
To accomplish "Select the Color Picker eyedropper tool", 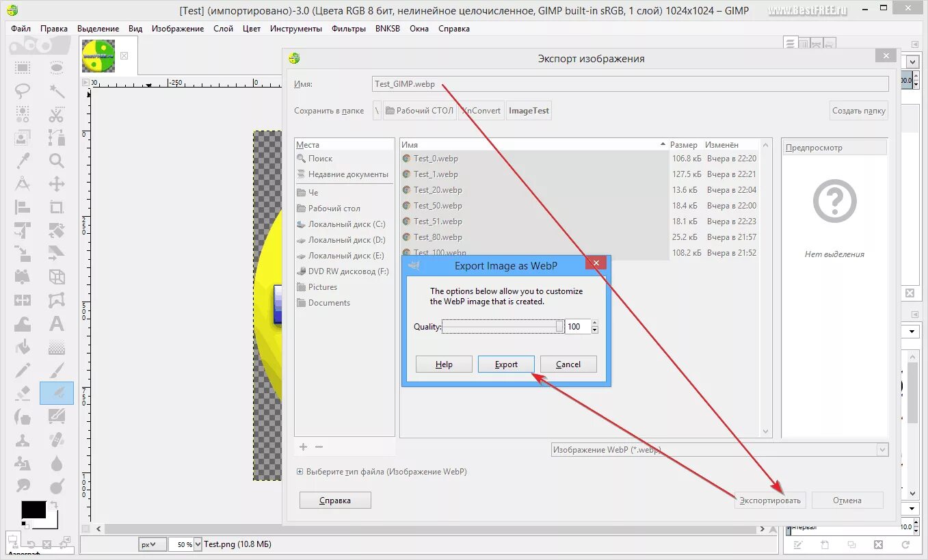I will pyautogui.click(x=23, y=161).
